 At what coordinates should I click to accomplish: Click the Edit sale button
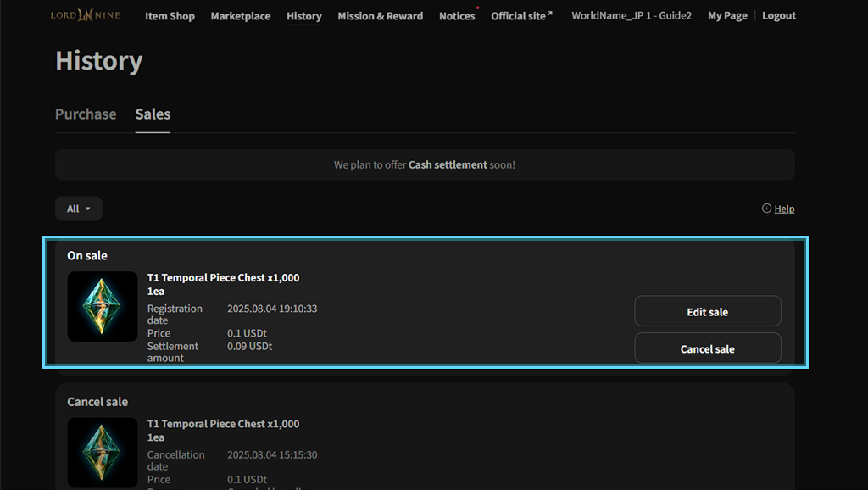point(707,311)
